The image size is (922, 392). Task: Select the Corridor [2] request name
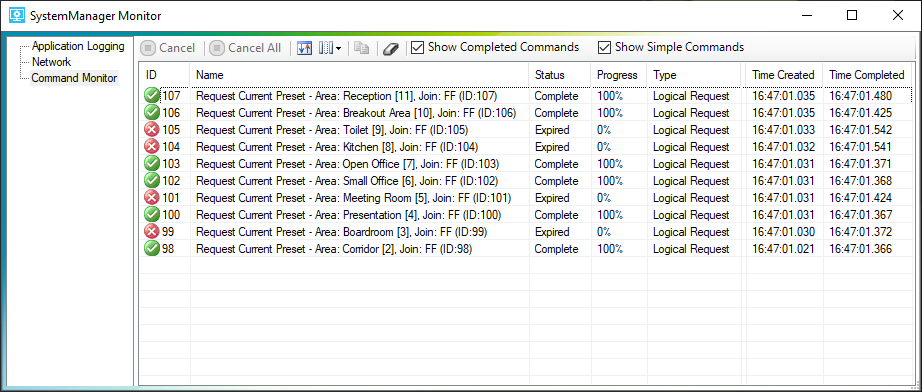pos(334,249)
